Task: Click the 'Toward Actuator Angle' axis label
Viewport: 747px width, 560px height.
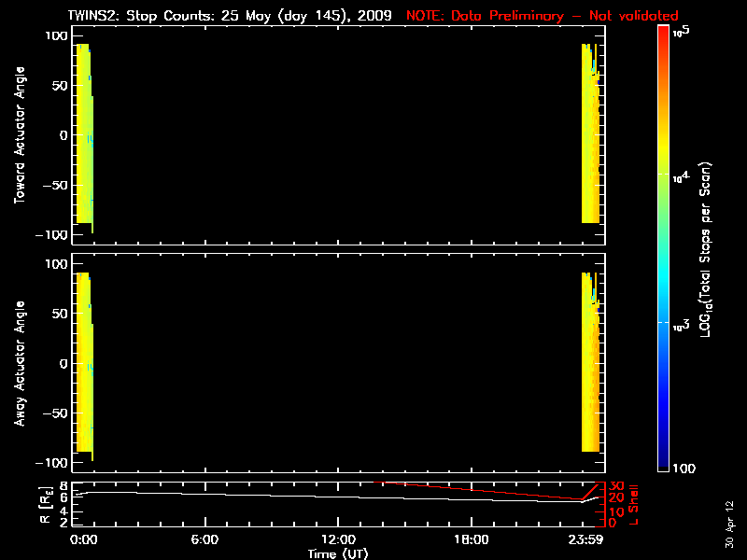Action: point(20,135)
